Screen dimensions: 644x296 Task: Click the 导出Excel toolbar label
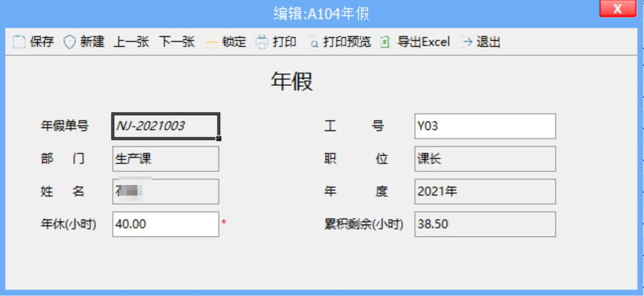tap(423, 42)
